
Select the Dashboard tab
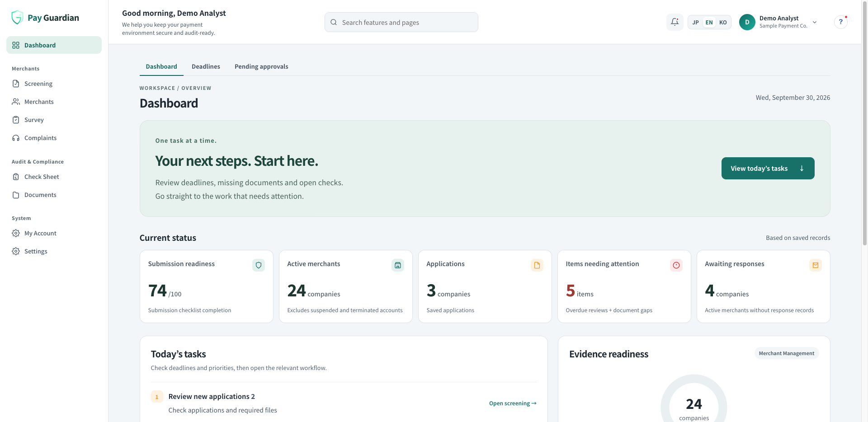161,66
